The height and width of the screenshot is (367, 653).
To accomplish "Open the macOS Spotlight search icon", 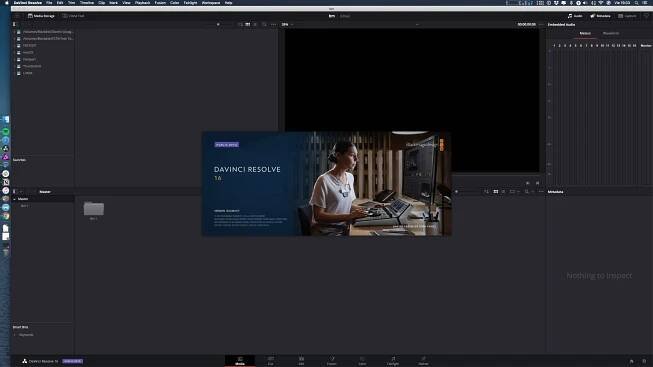I will coord(637,2).
